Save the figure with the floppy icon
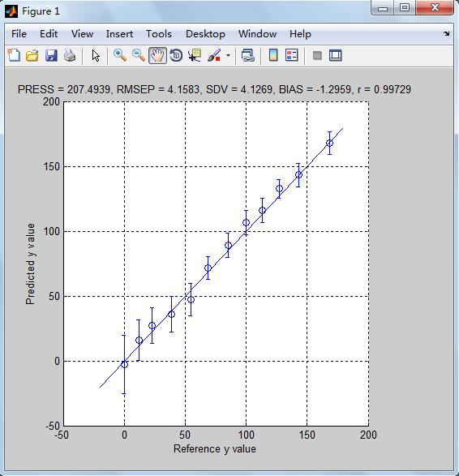Image resolution: width=459 pixels, height=476 pixels. click(51, 56)
